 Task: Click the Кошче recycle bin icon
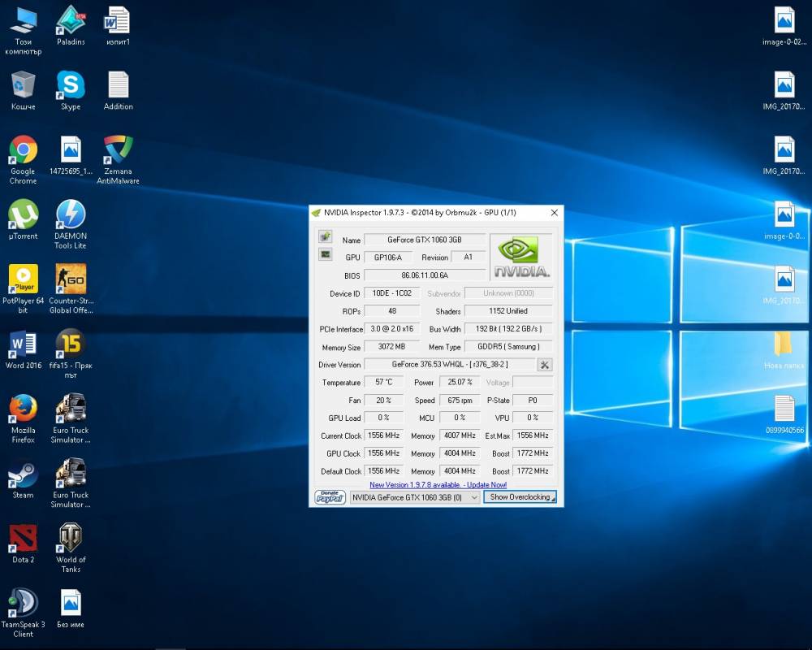point(23,91)
